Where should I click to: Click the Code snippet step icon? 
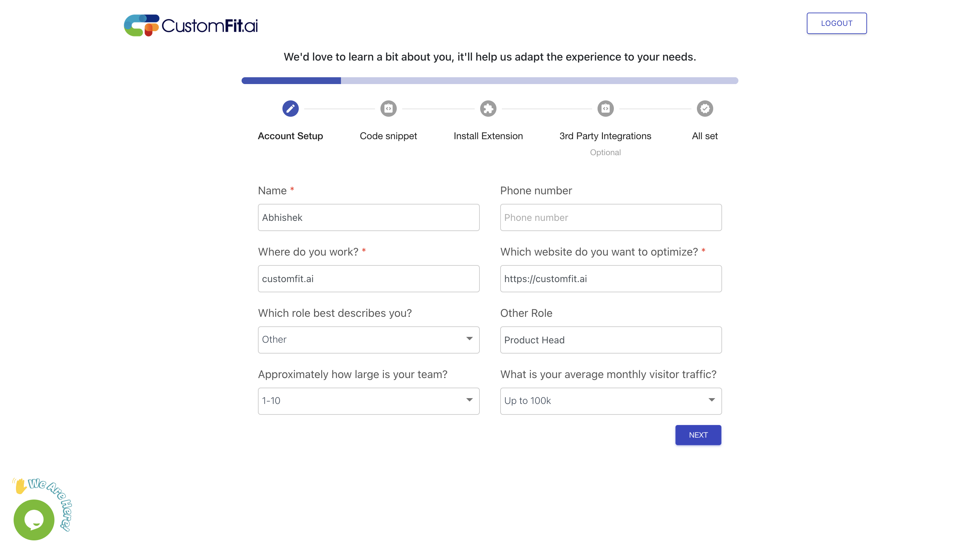pyautogui.click(x=388, y=109)
